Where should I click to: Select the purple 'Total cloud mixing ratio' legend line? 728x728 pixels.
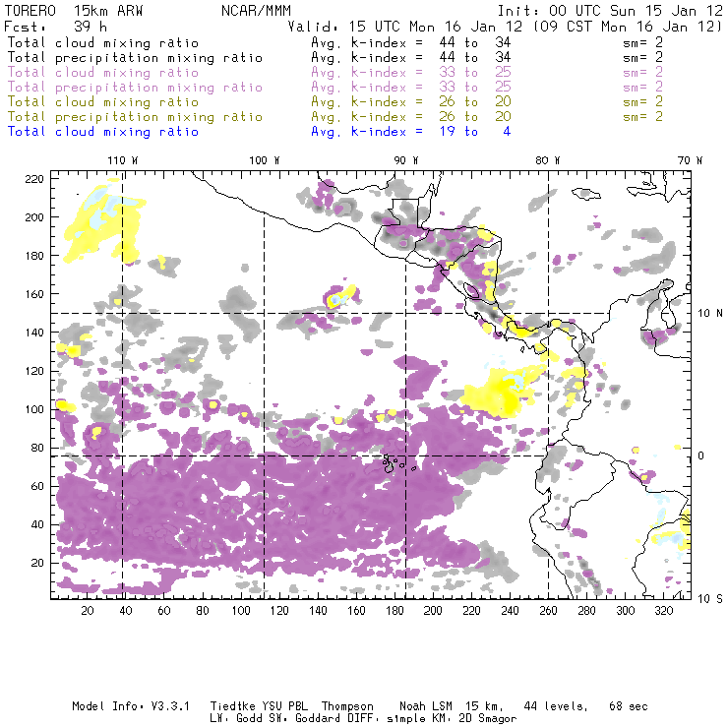coord(103,73)
